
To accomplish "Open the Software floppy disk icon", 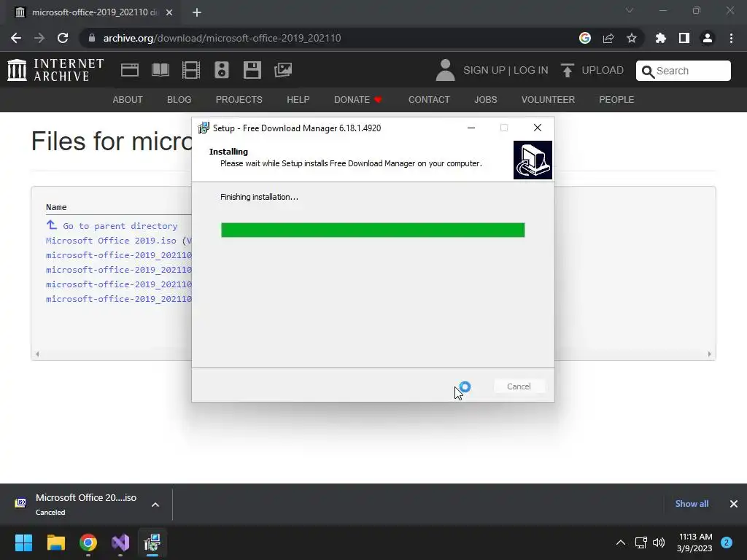I will coord(252,70).
